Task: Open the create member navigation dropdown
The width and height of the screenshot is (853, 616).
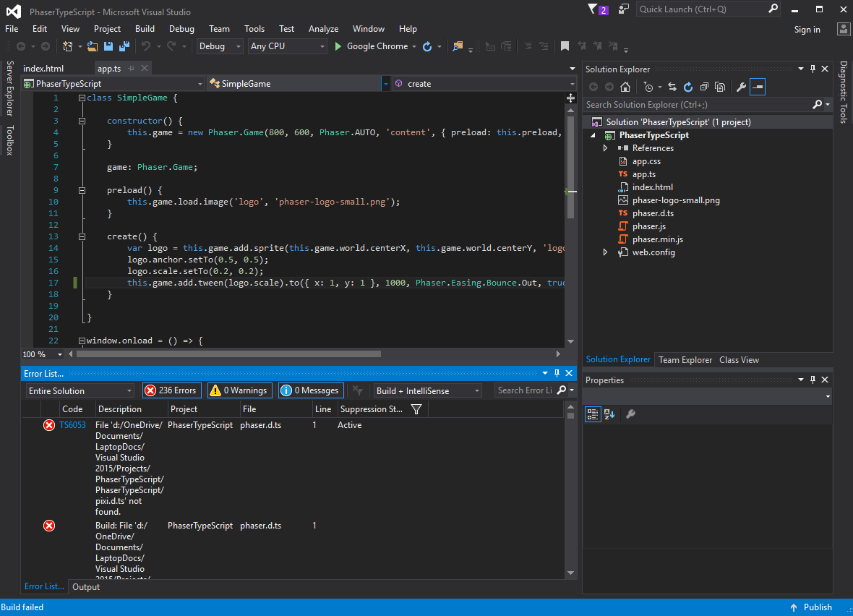Action: 484,84
